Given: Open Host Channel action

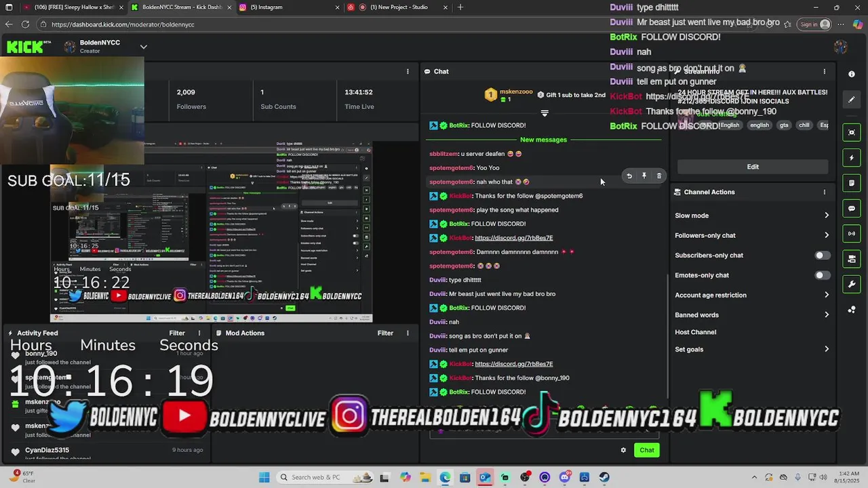Looking at the screenshot, I should point(696,332).
